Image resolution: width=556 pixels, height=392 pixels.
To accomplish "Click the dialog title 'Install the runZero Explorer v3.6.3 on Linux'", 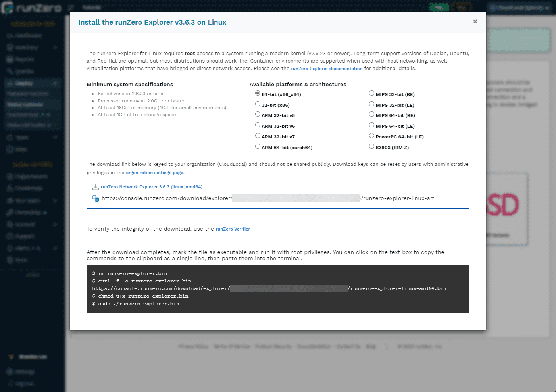I will pos(152,22).
